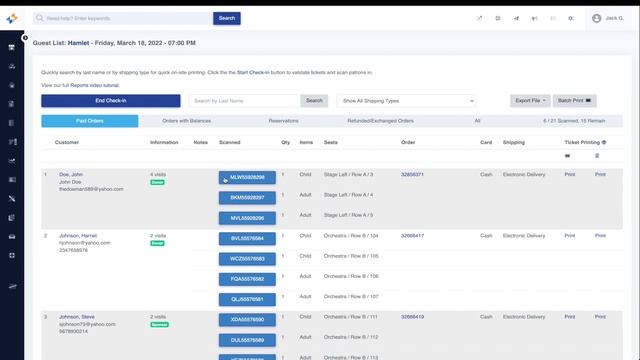
Task: Click the megaphone icon in the header
Action: pyautogui.click(x=534, y=18)
